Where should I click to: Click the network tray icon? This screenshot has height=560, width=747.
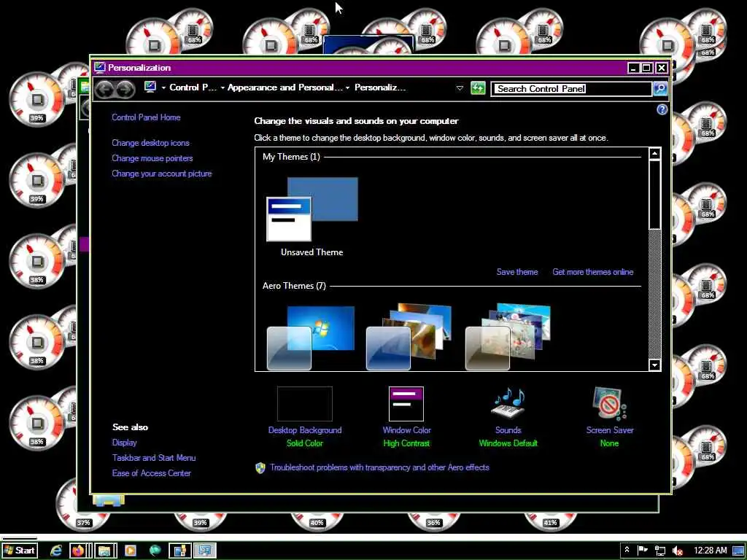pyautogui.click(x=659, y=551)
